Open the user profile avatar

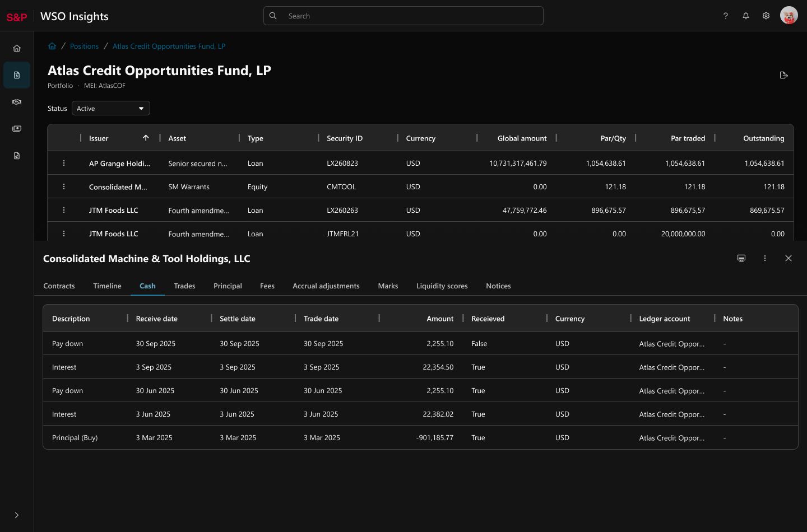(x=789, y=16)
